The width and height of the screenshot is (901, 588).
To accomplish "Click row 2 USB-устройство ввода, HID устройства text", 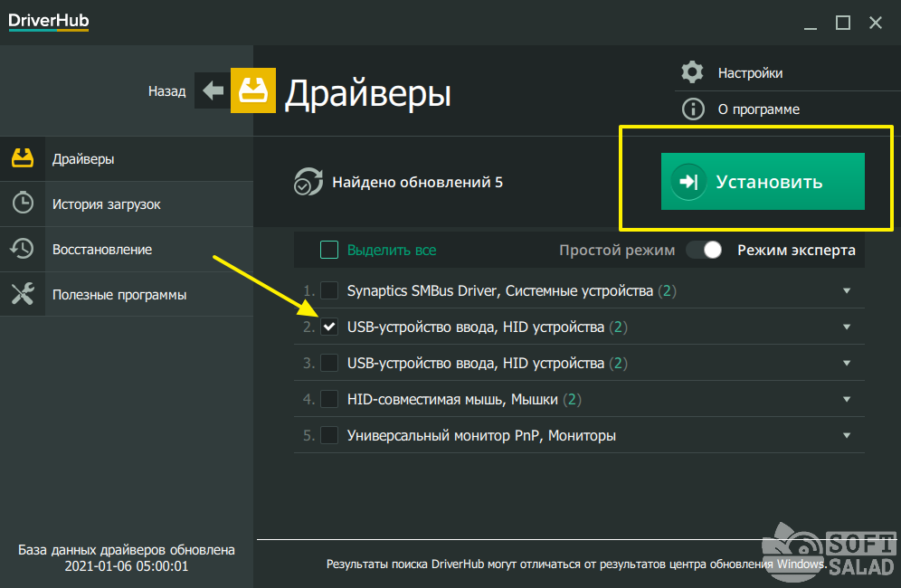I will tap(476, 327).
